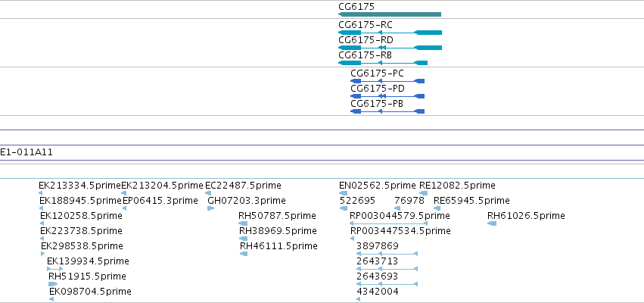Select EK298538.5prime EST label
Screen dimensions: 644x303
point(82,246)
